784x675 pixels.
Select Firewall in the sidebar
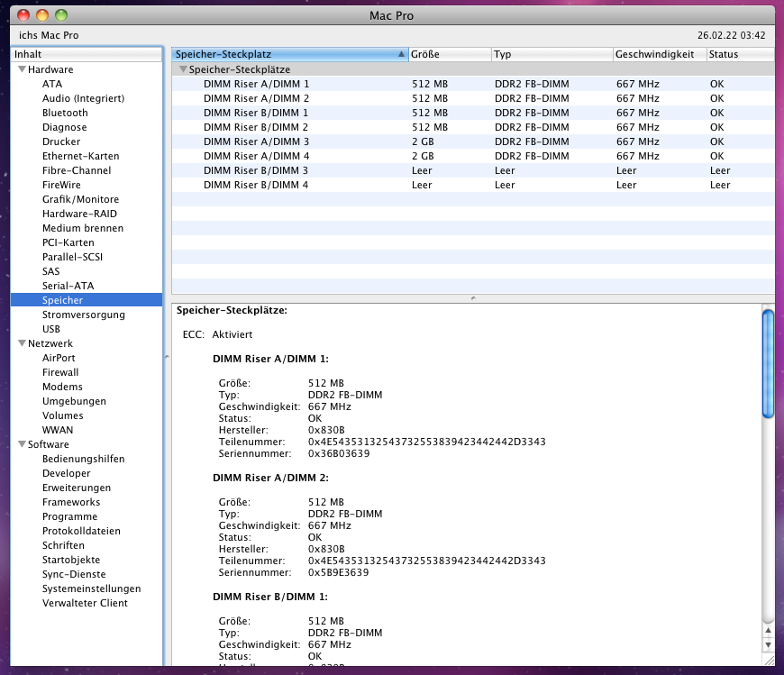click(x=60, y=372)
